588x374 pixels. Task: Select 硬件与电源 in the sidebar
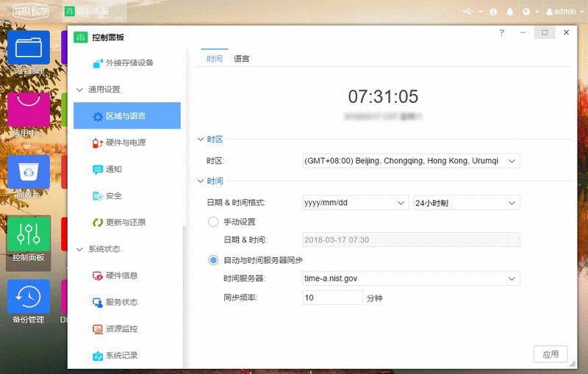[127, 143]
